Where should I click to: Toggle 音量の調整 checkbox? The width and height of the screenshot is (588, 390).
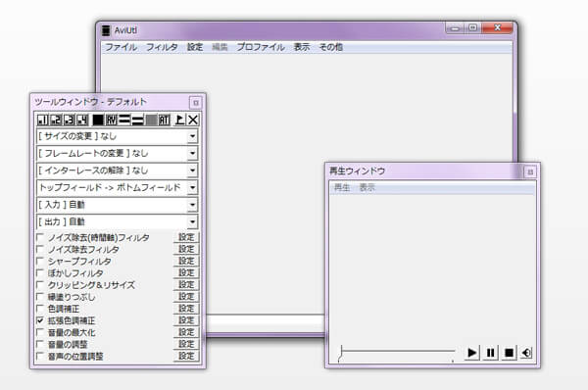coord(40,344)
